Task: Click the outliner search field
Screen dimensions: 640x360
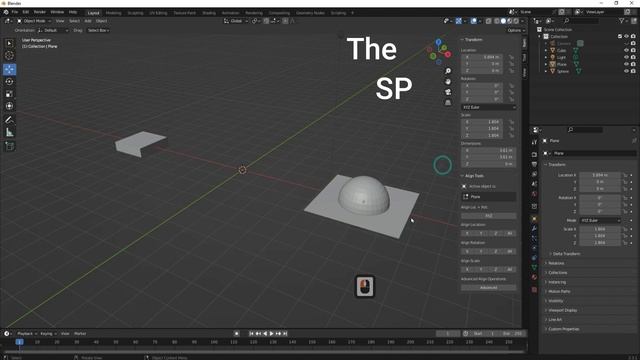Action: [x=581, y=21]
